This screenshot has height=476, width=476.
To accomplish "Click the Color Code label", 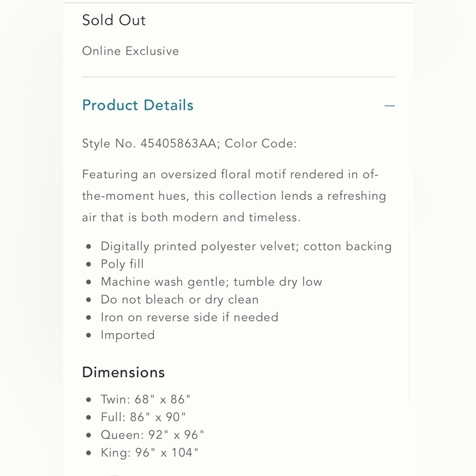I will pos(260,143).
